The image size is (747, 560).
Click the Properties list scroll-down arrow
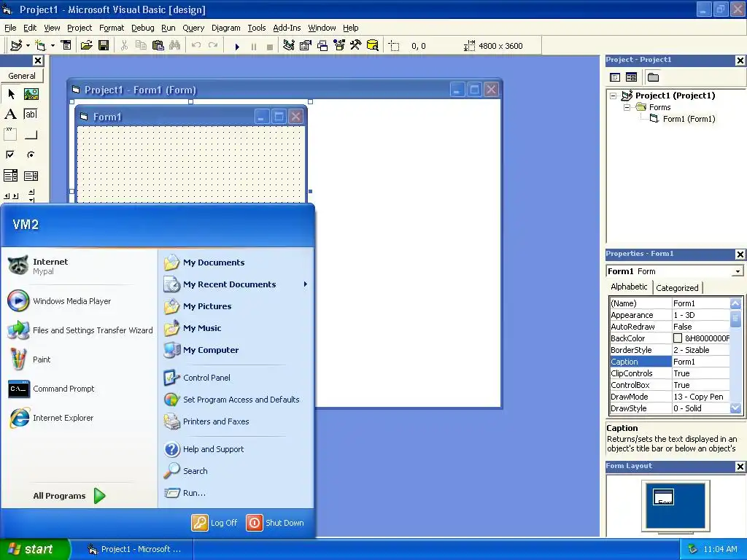(x=735, y=408)
